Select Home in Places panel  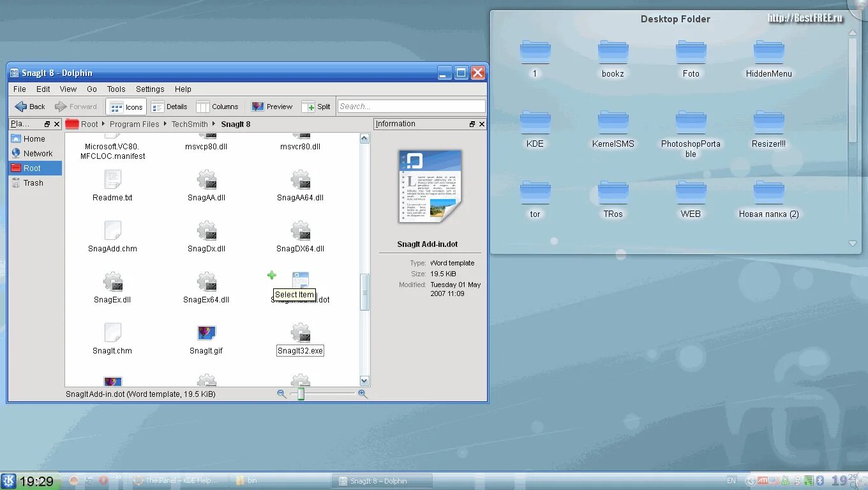tap(35, 139)
